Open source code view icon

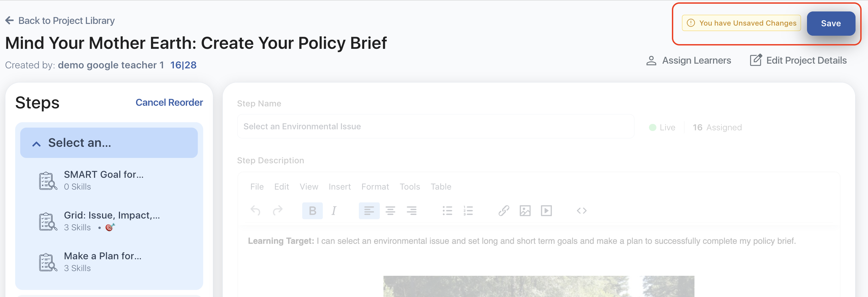point(582,211)
